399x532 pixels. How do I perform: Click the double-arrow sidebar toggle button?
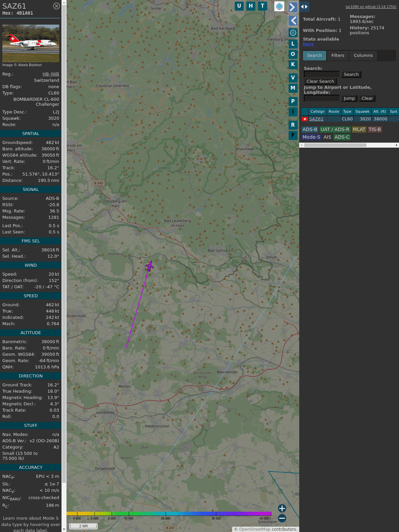point(304,6)
